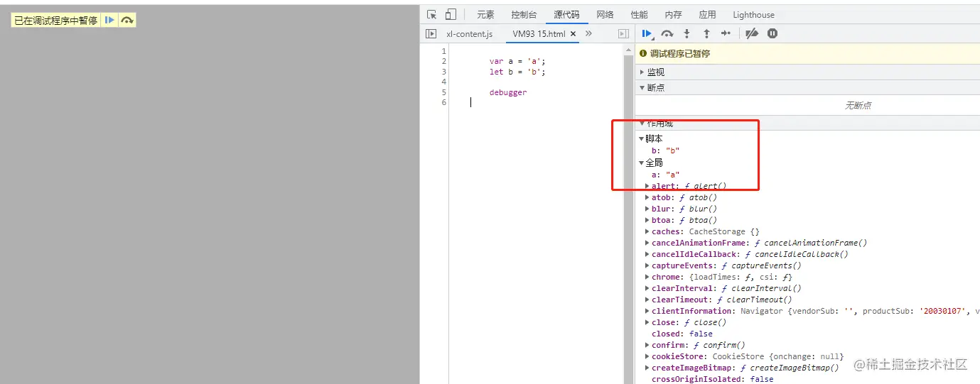The width and height of the screenshot is (980, 384).
Task: Set breakpoint at line number 5
Action: 443,92
